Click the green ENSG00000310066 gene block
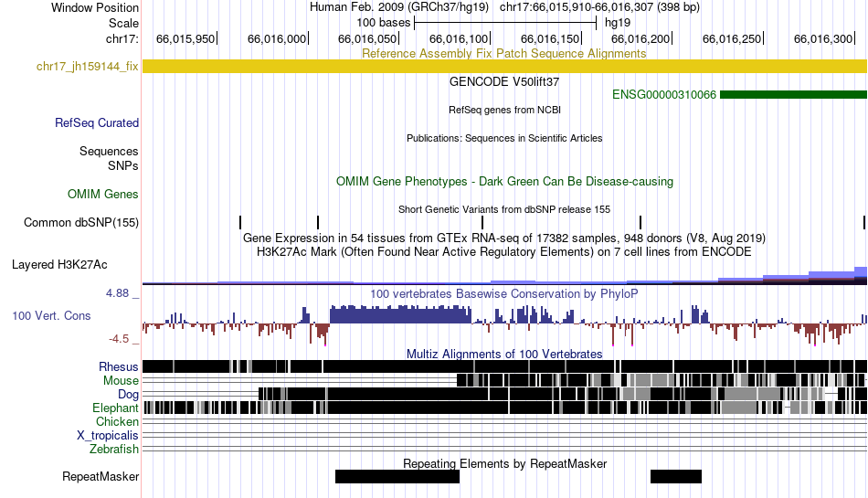Screen dimensions: 868x498 (x=793, y=95)
